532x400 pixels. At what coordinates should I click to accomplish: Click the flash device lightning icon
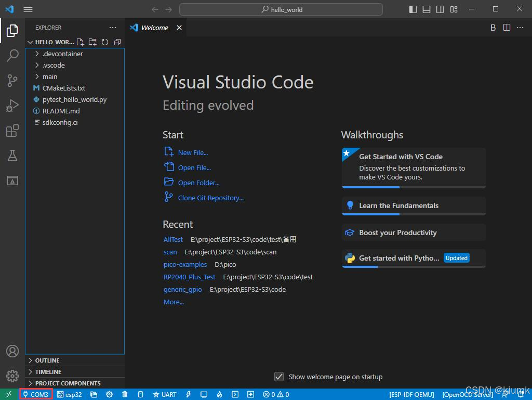pyautogui.click(x=188, y=394)
